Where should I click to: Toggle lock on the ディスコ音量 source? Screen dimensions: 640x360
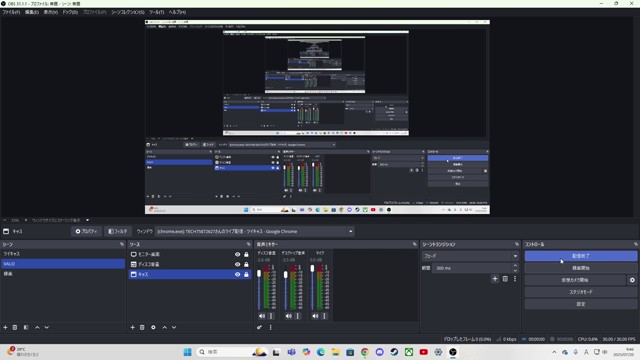(x=246, y=264)
